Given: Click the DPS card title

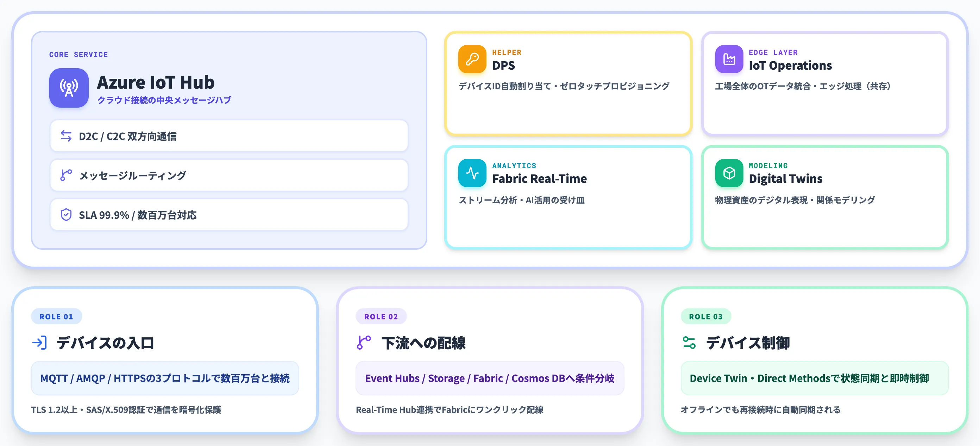Looking at the screenshot, I should point(503,65).
